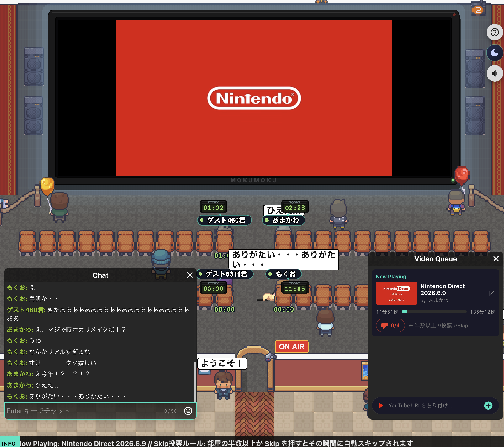Viewport: 504px width, 447px height.
Task: Click the 01:02 timer display
Action: click(213, 206)
